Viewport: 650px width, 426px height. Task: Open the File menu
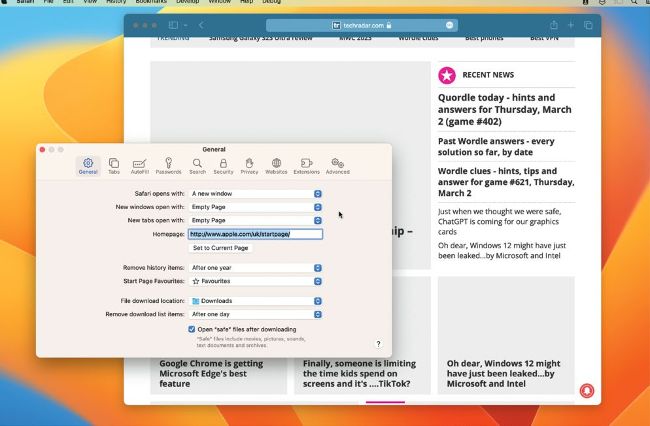point(49,2)
